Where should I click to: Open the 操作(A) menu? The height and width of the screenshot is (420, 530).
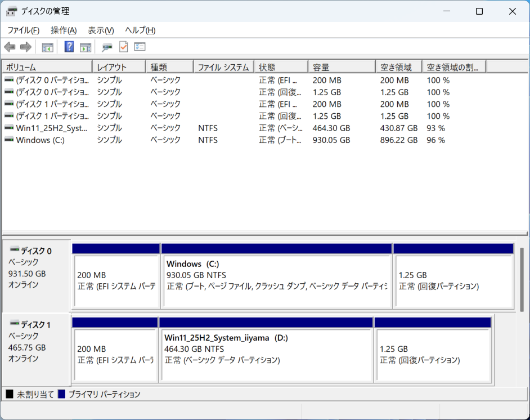coord(63,30)
